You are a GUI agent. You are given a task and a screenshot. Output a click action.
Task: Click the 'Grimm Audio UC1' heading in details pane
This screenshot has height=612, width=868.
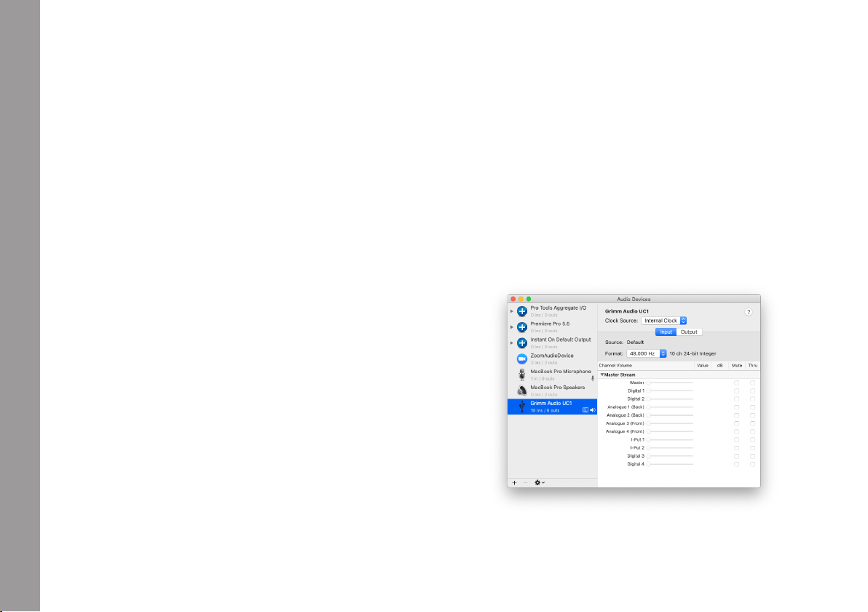click(627, 311)
